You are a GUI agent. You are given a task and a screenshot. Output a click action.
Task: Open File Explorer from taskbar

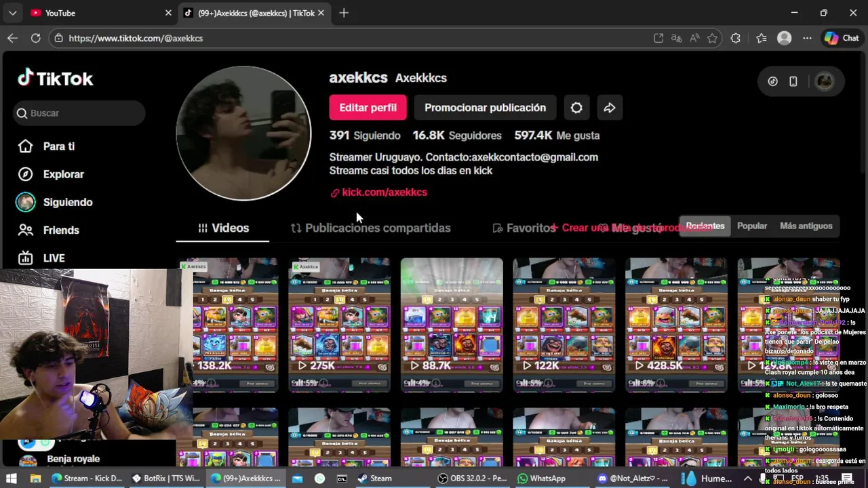click(x=35, y=479)
